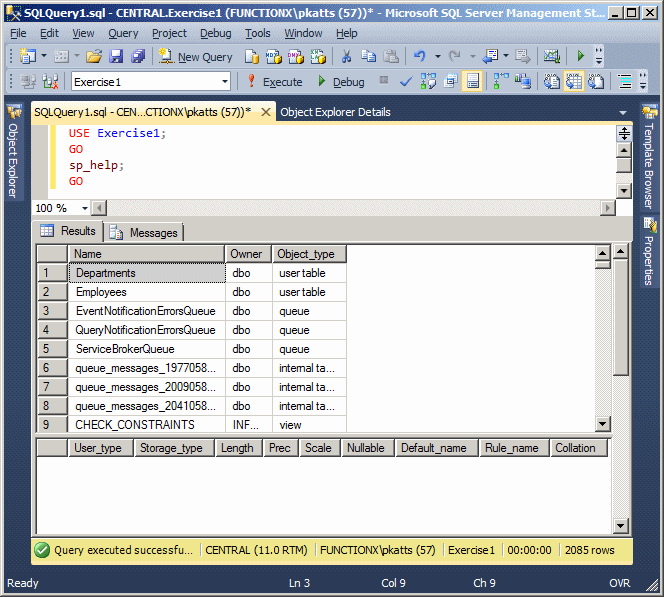Close the SQLQuery1.sql tab
664x597 pixels.
(266, 112)
